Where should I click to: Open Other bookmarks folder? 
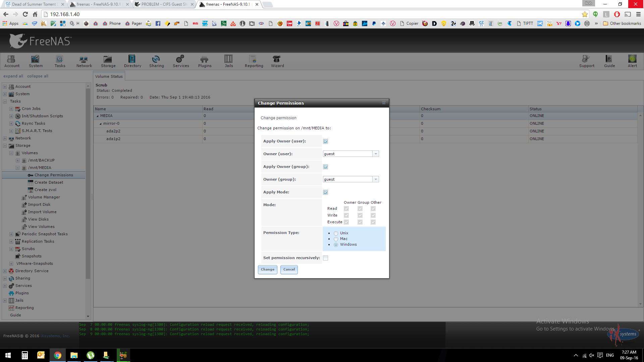[x=622, y=23]
